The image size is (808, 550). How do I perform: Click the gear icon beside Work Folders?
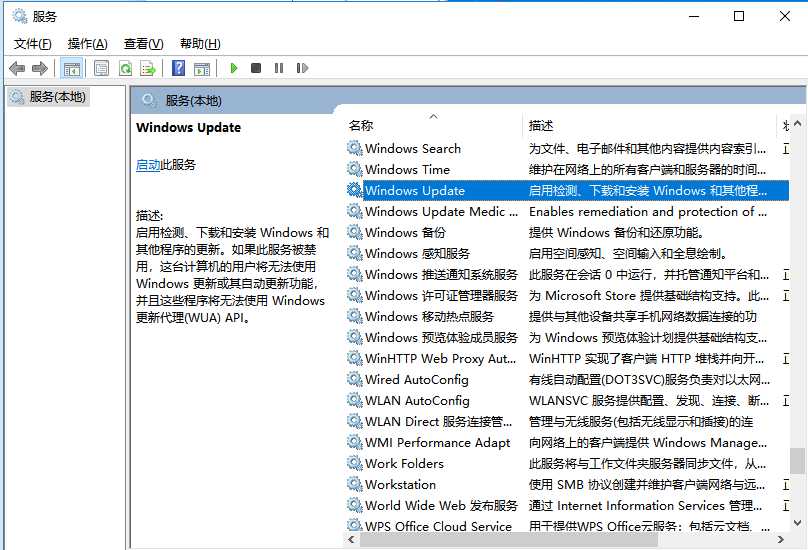(355, 463)
